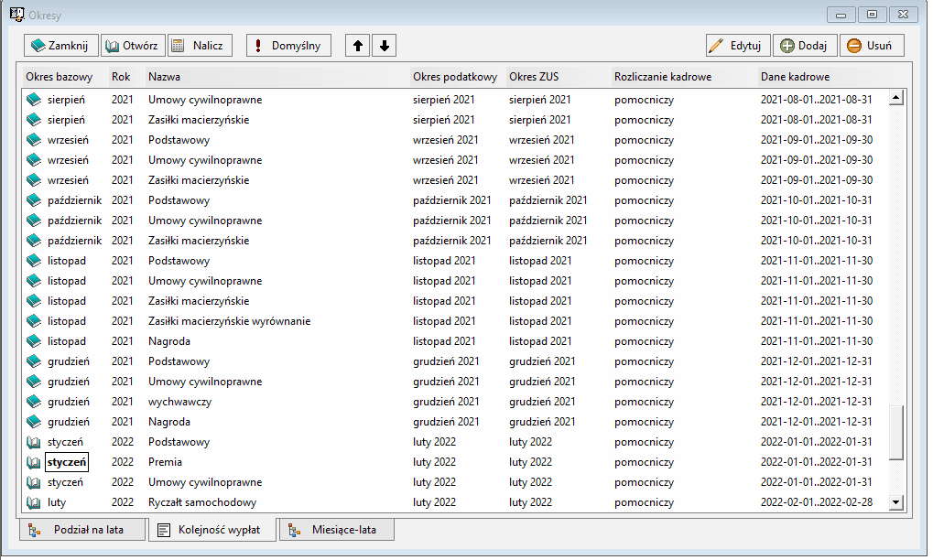Click the Nalicz calculator button
The width and height of the screenshot is (933, 560).
[200, 45]
